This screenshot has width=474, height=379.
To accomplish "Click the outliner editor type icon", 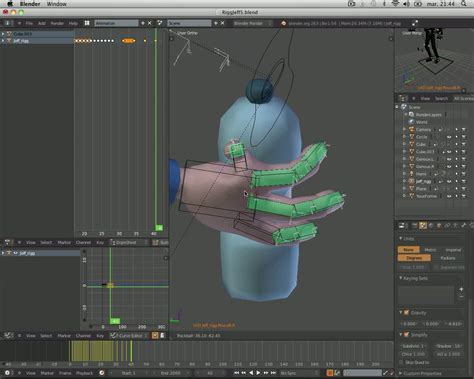I will (x=403, y=98).
